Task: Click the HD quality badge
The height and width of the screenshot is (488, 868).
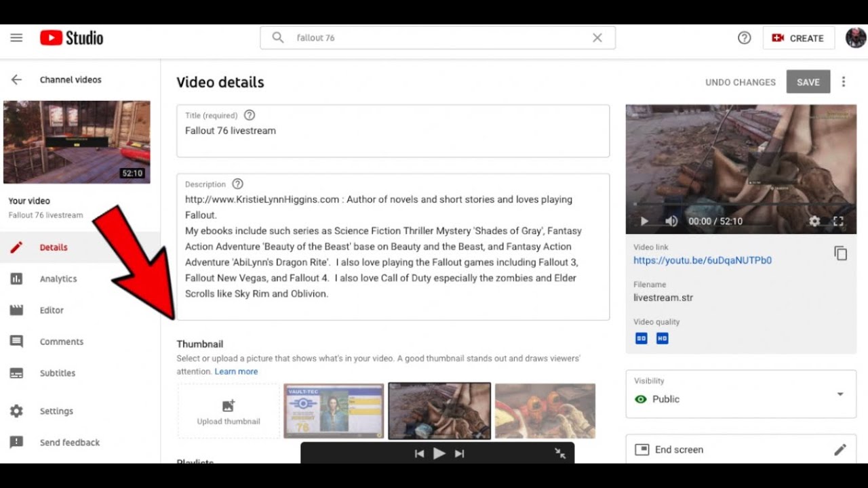Action: click(x=663, y=338)
